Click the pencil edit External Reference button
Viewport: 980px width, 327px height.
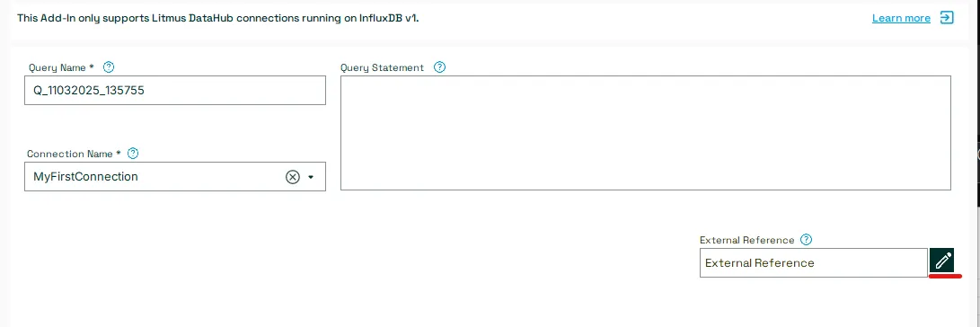coord(942,261)
